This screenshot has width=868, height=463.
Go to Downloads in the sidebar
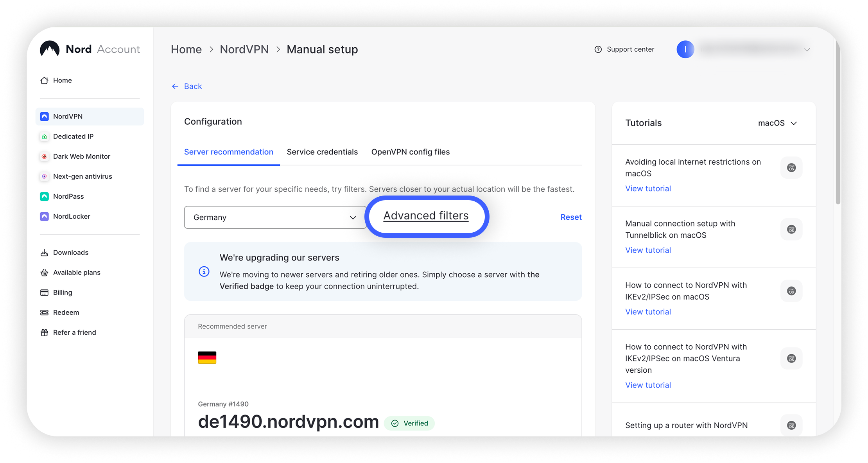(x=64, y=253)
